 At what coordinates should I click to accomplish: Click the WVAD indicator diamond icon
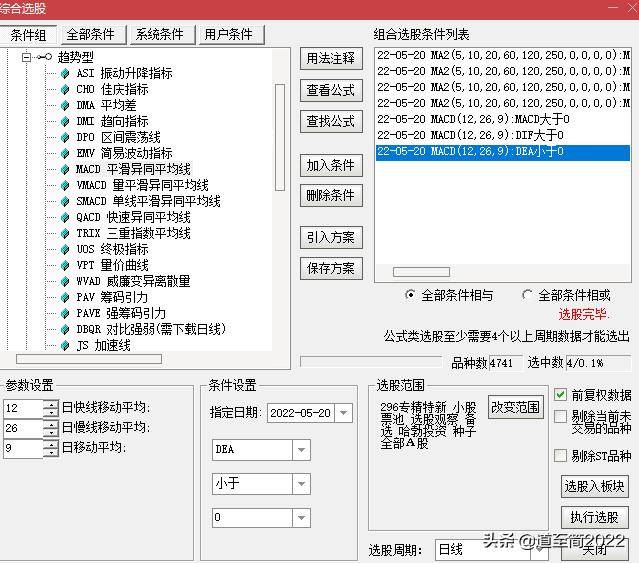click(x=65, y=281)
